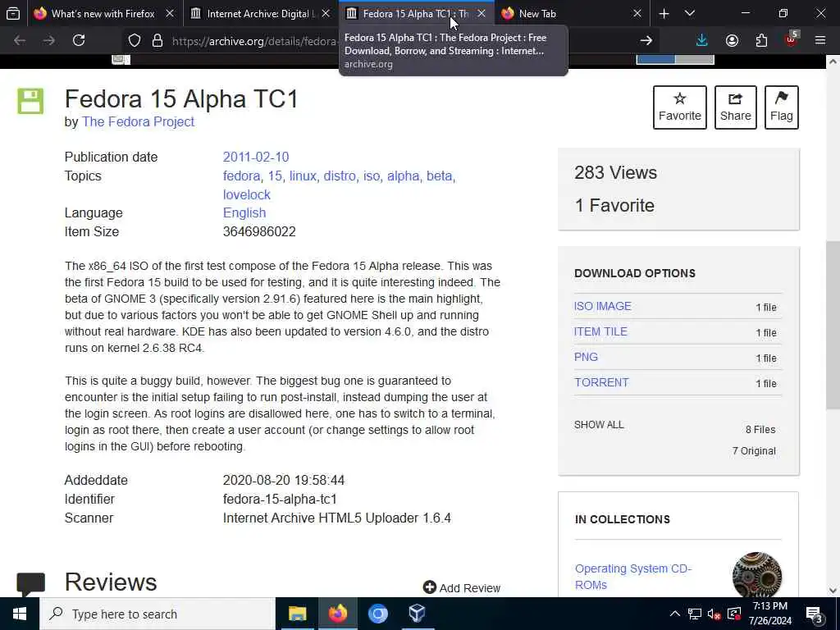
Task: Open Firefox taskbar icon
Action: (x=337, y=614)
